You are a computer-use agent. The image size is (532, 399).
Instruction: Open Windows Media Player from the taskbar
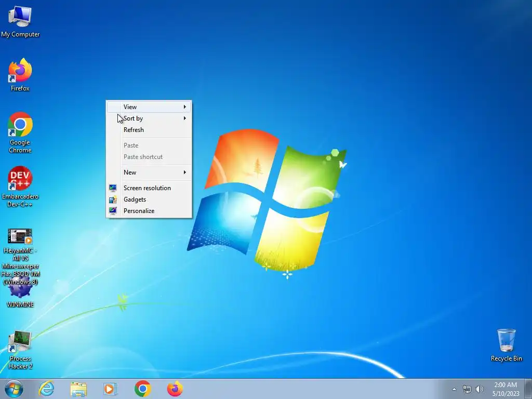pos(110,389)
